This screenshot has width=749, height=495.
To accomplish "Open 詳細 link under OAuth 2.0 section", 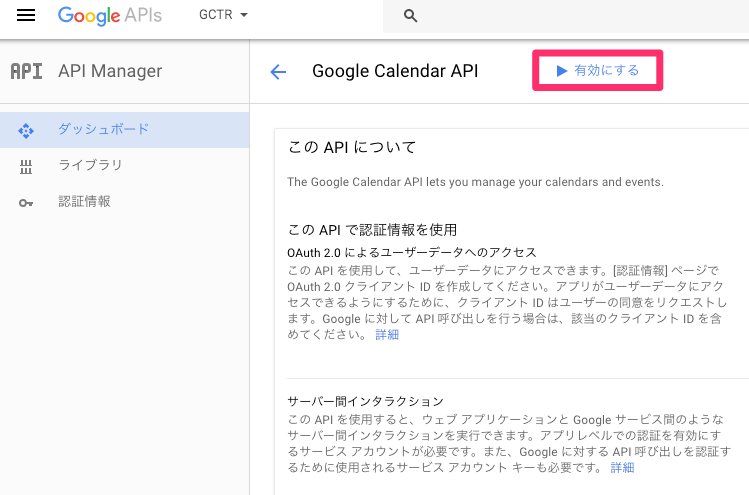I will click(x=387, y=334).
